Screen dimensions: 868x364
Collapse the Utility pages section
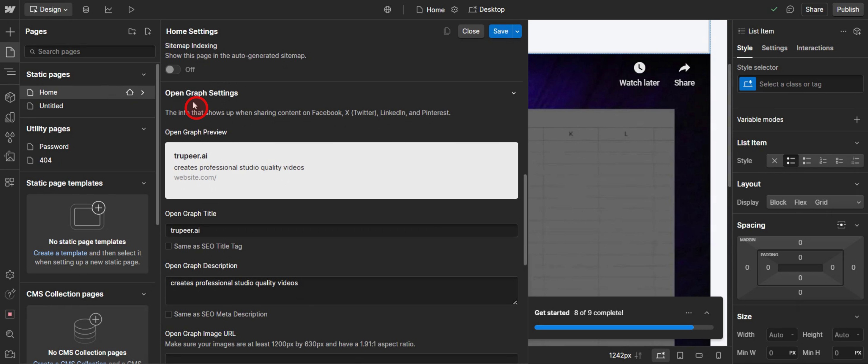click(x=143, y=129)
